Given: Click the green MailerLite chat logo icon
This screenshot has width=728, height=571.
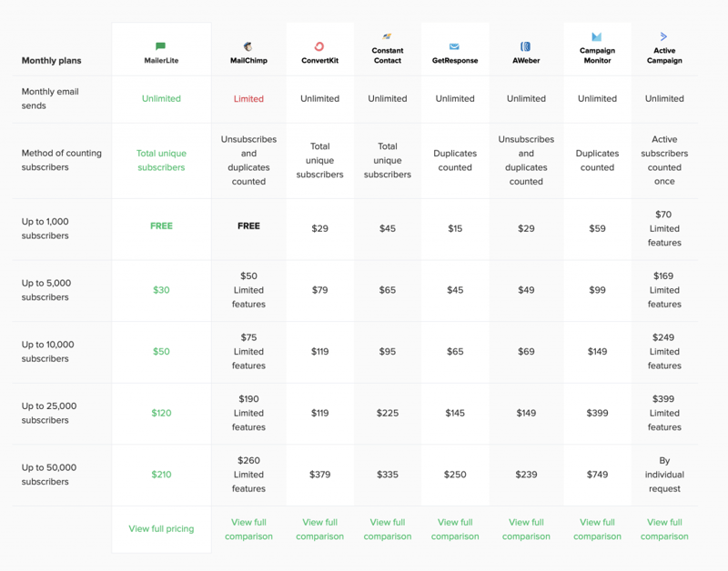Looking at the screenshot, I should tap(161, 46).
